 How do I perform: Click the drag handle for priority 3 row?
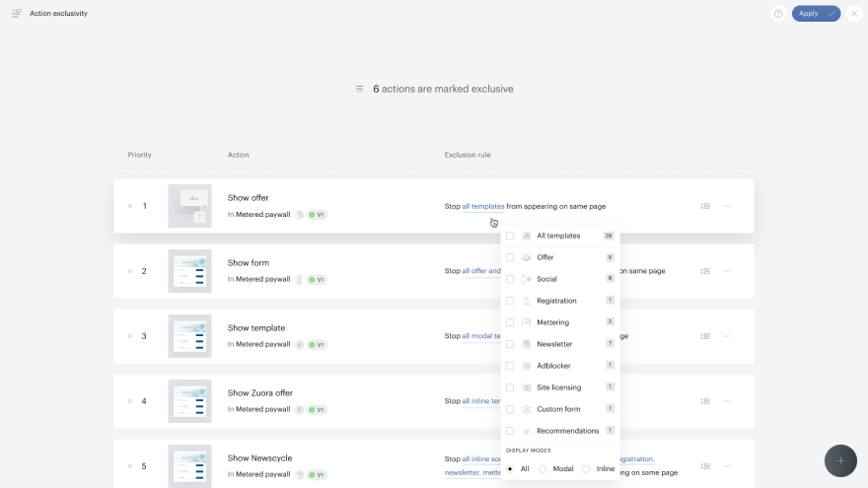(130, 336)
